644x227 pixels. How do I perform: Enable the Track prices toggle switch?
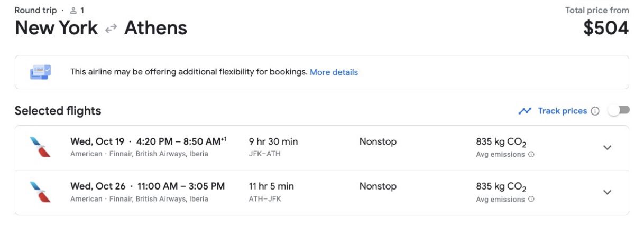tap(619, 110)
